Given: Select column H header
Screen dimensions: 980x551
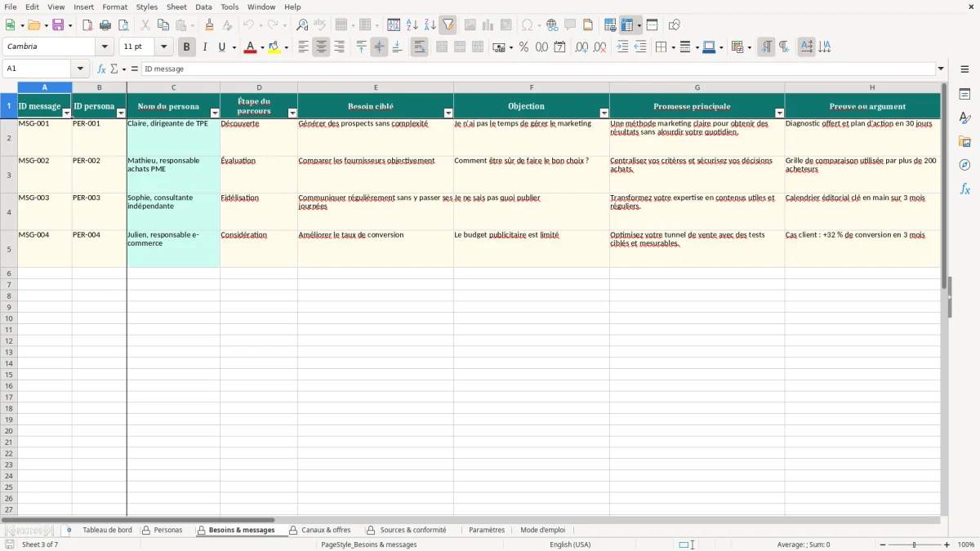Looking at the screenshot, I should [x=871, y=87].
